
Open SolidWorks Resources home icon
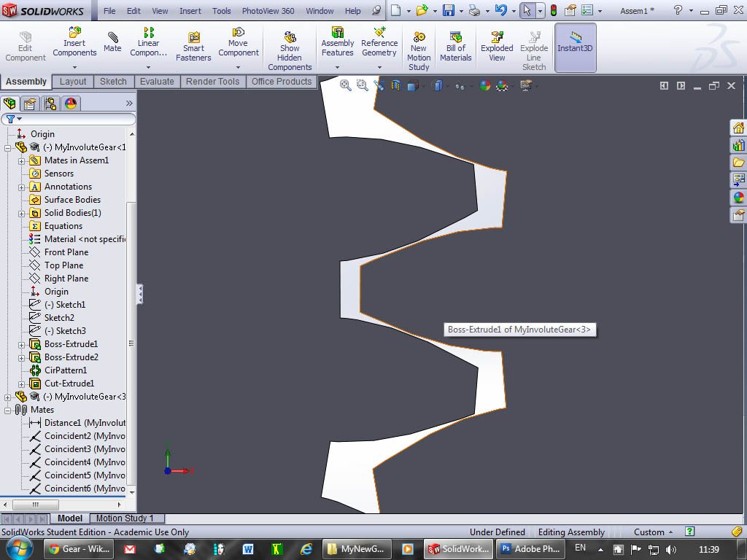tap(738, 128)
